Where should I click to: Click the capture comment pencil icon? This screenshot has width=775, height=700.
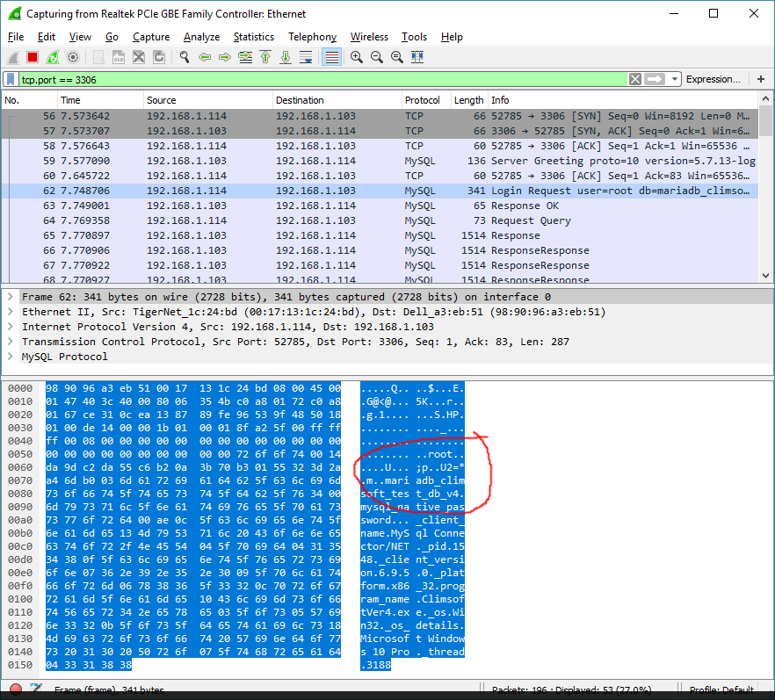point(34,689)
